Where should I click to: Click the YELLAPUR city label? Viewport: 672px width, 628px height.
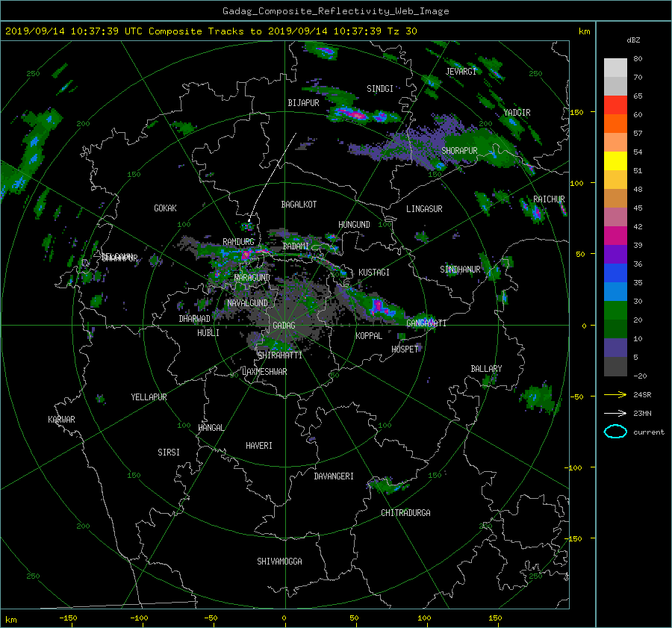[149, 397]
